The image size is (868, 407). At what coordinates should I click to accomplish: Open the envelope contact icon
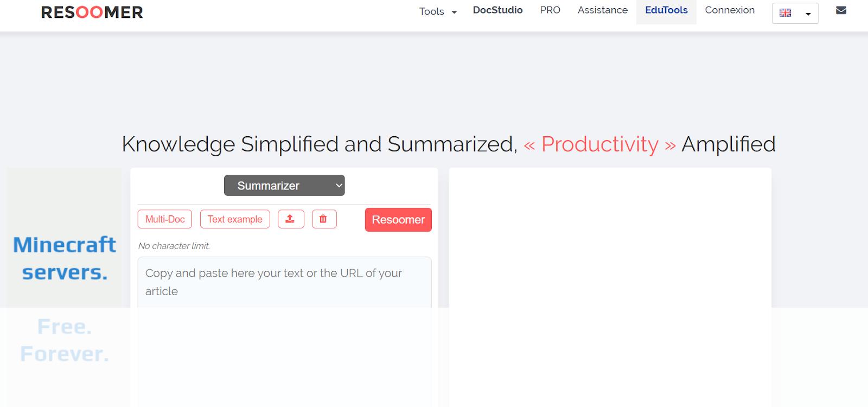pos(841,10)
